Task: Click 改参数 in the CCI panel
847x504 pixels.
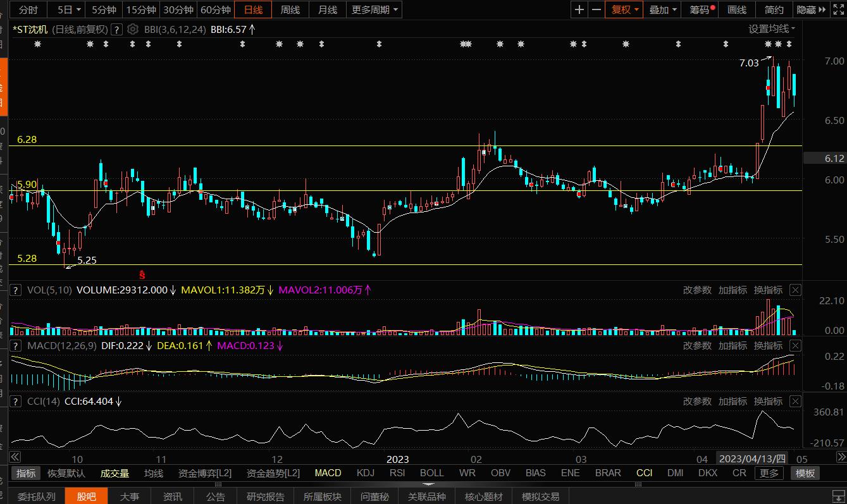Action: pyautogui.click(x=697, y=402)
